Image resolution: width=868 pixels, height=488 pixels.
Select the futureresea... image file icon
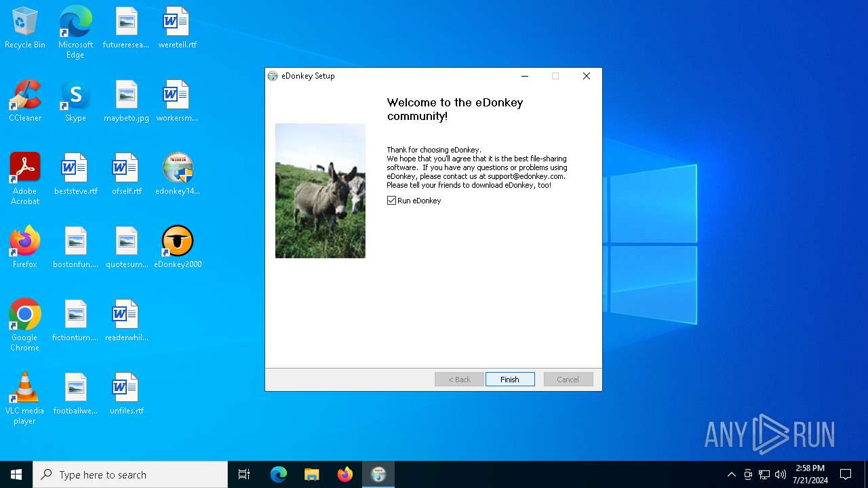coord(126,28)
